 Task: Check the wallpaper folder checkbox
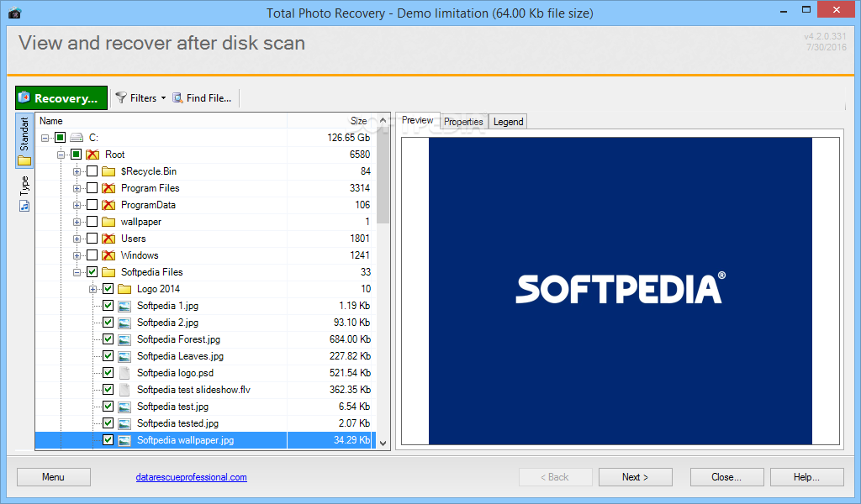click(x=92, y=222)
